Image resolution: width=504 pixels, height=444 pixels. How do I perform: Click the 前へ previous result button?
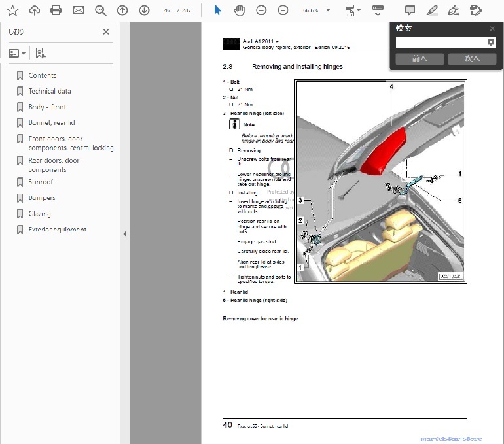[420, 59]
